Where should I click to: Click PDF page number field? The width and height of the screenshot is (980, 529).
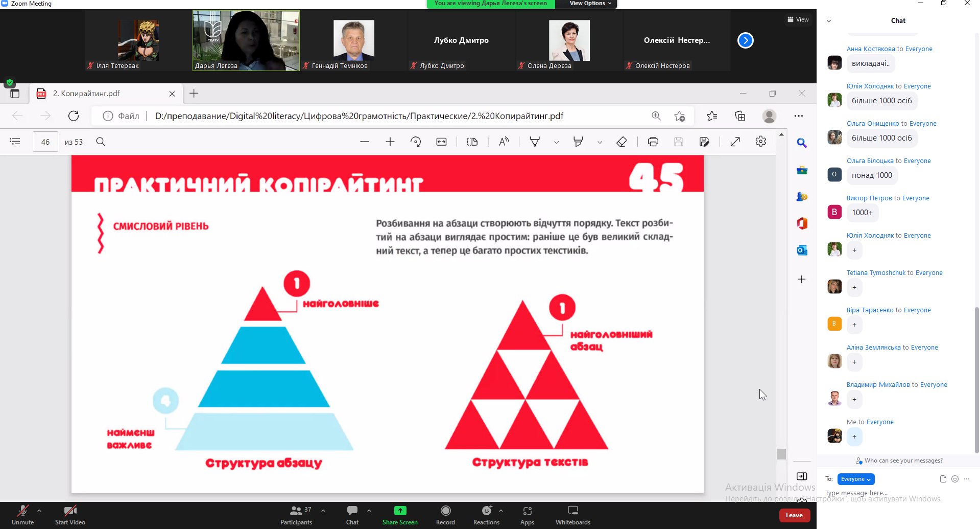coord(45,142)
